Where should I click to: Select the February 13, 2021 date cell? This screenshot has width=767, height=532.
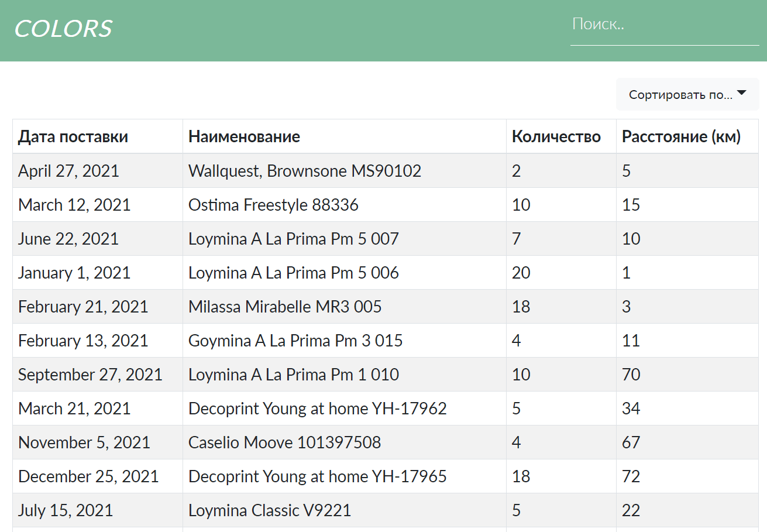point(98,341)
